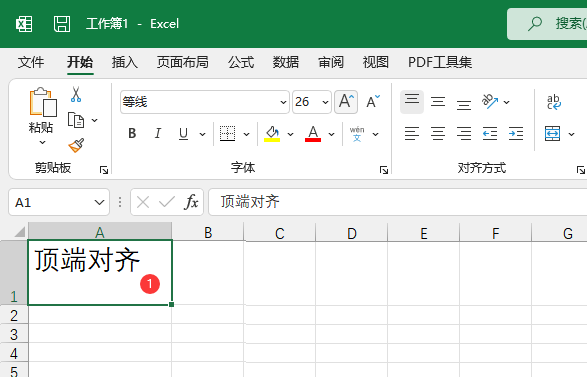The width and height of the screenshot is (587, 377).
Task: Open the copy options dropdown arrow
Action: coord(94,120)
